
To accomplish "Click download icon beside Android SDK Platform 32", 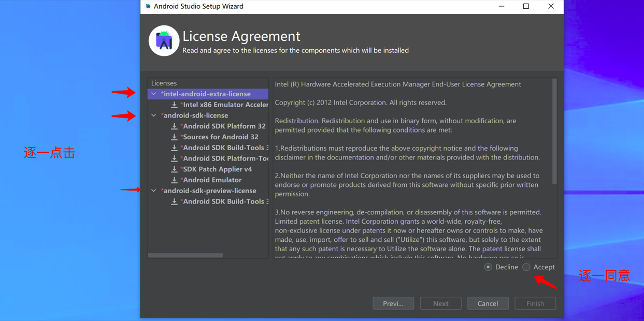I will [x=174, y=126].
